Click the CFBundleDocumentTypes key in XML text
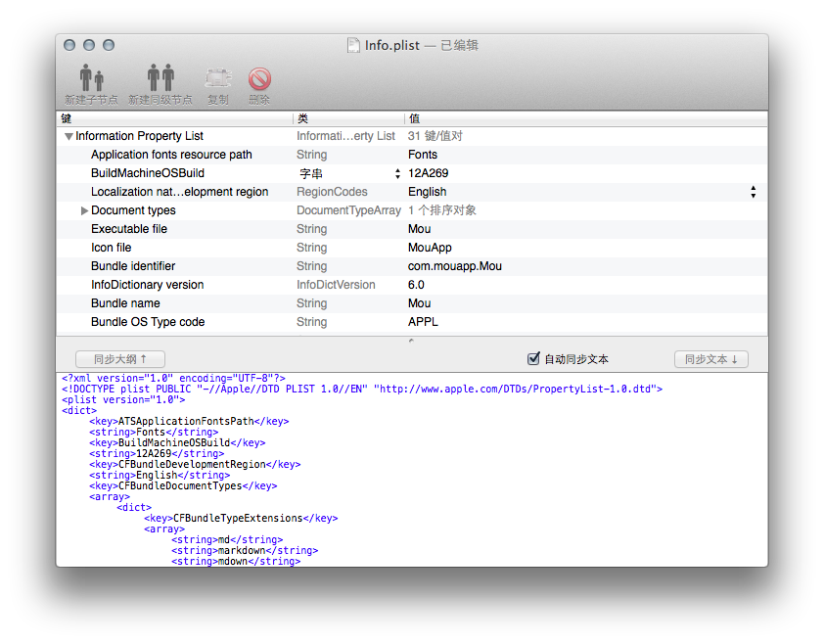This screenshot has height=644, width=824. (x=180, y=485)
